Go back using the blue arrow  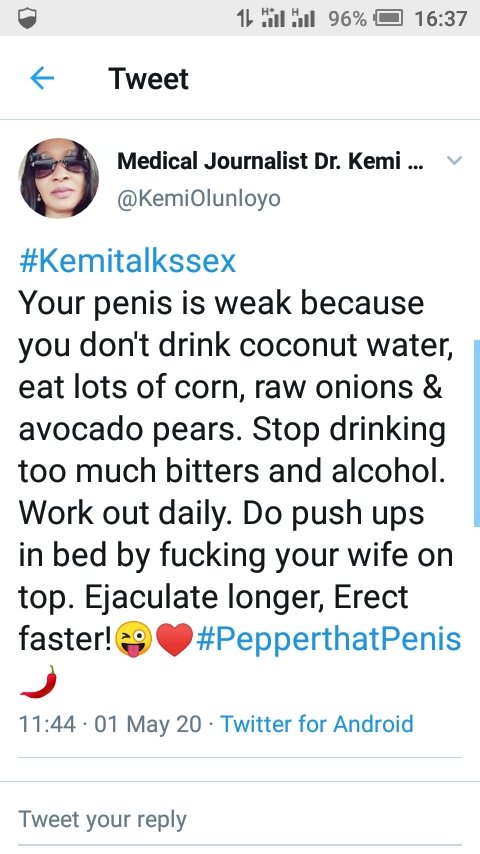tap(42, 79)
